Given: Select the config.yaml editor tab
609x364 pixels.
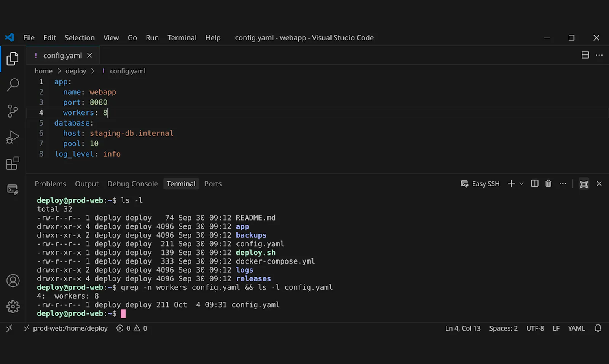Looking at the screenshot, I should pyautogui.click(x=62, y=56).
